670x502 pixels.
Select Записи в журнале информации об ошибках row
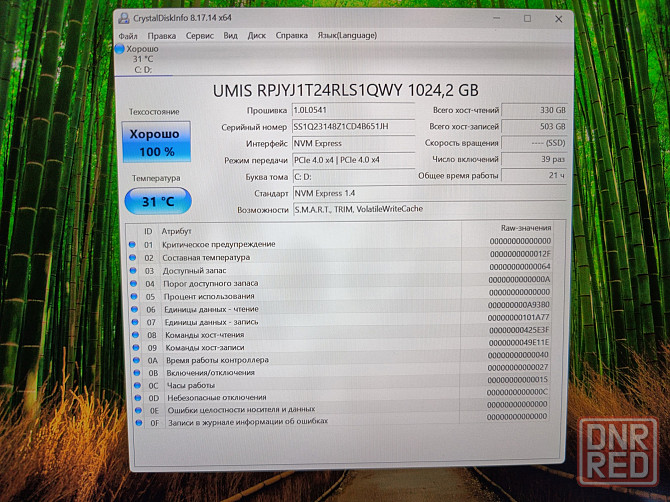341,420
